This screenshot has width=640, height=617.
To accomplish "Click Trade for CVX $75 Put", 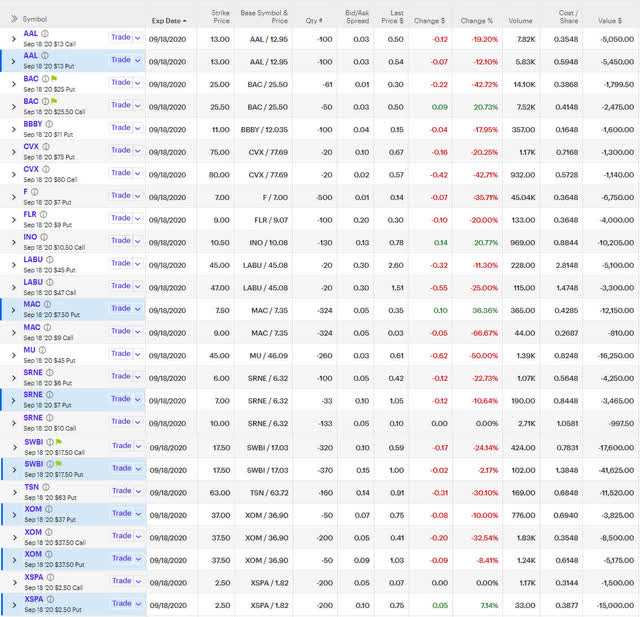I will point(121,150).
